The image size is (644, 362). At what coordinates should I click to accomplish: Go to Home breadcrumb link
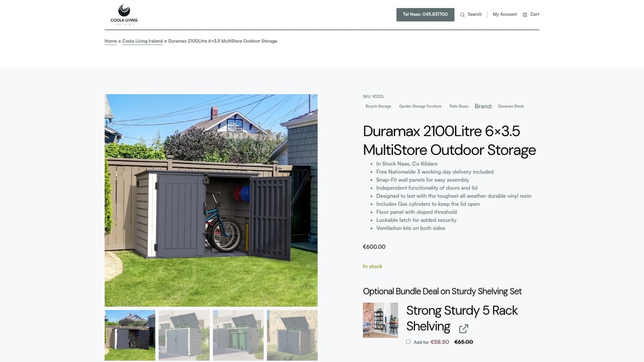111,41
